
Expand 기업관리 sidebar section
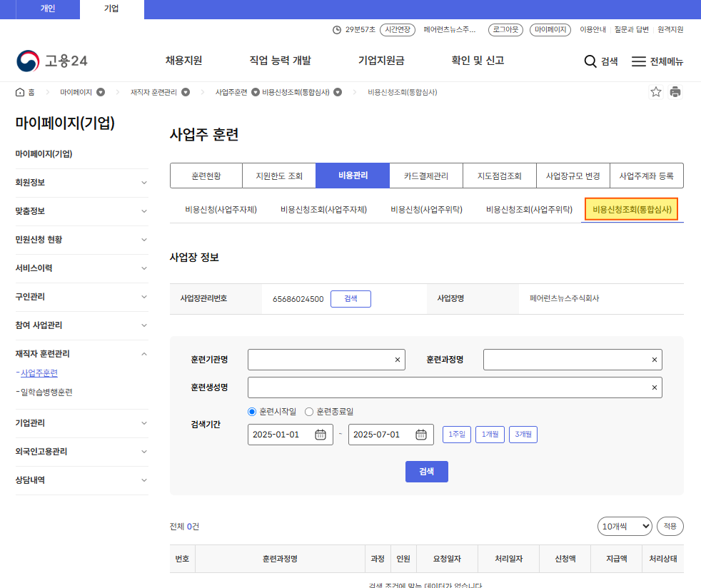pos(81,423)
